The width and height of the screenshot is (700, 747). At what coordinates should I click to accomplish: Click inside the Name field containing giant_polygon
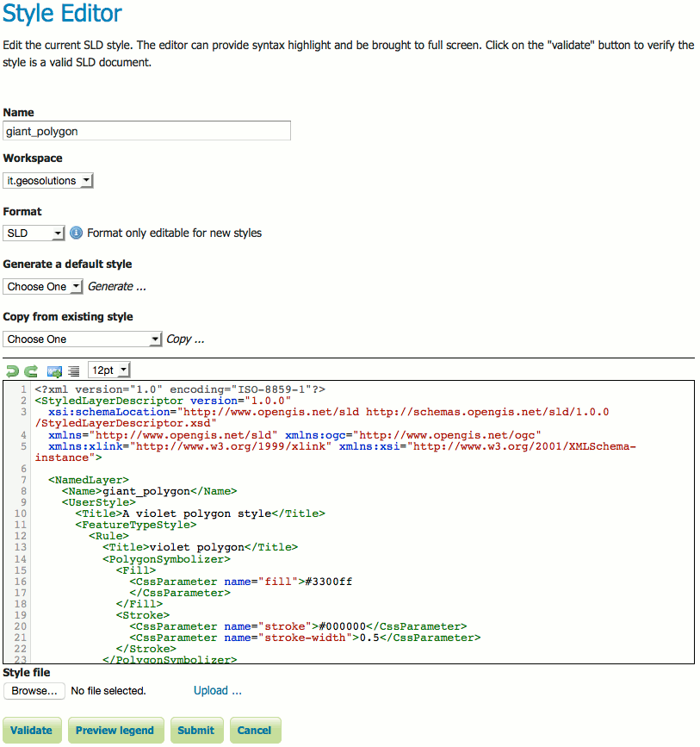146,130
